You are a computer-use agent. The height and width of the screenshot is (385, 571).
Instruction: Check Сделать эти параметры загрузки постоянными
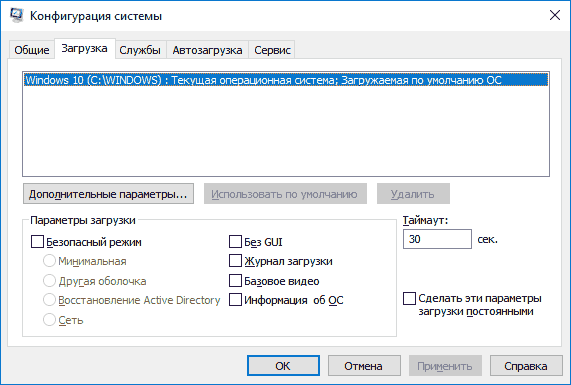pos(409,298)
